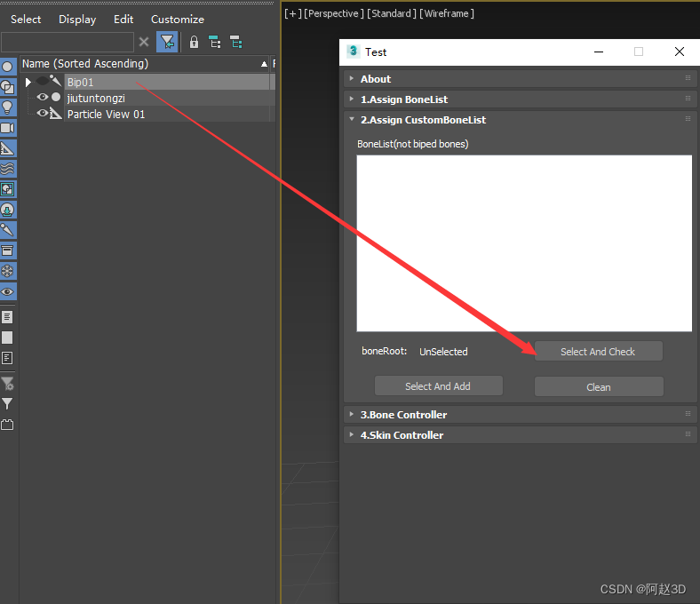Hide jiutuntongzi using its eye icon
Viewport: 700px width, 604px height.
tap(43, 97)
